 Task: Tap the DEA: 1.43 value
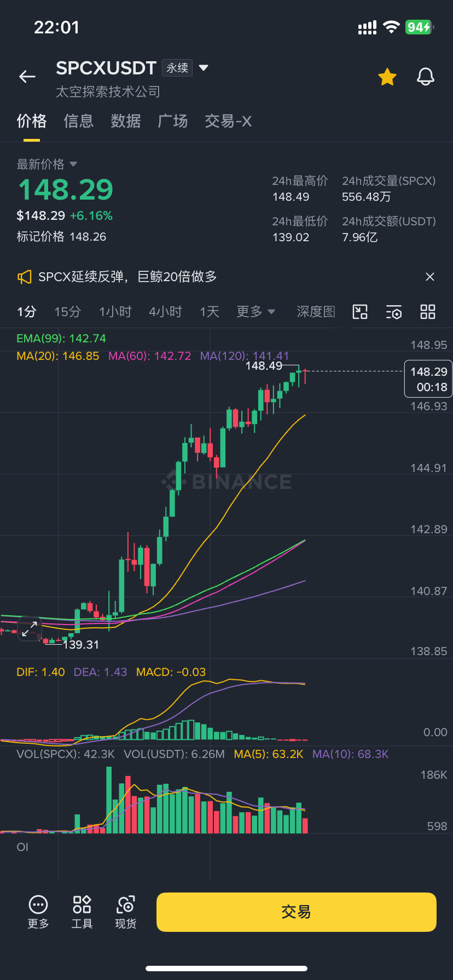click(x=101, y=672)
